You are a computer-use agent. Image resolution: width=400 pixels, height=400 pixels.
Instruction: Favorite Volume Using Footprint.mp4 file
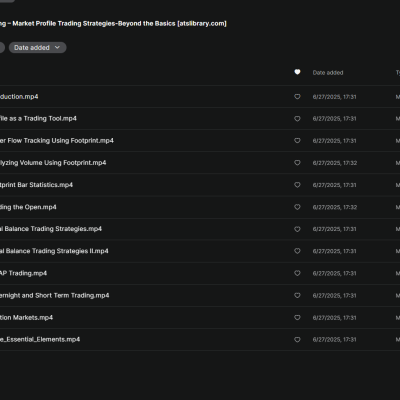(x=297, y=163)
